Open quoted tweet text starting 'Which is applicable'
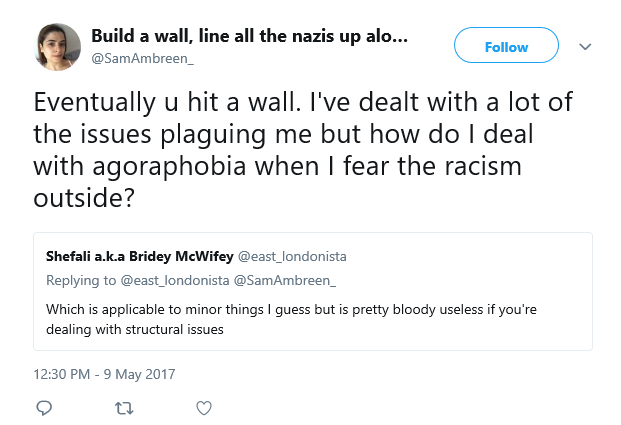Screen dimensions: 621x425 pos(291,319)
